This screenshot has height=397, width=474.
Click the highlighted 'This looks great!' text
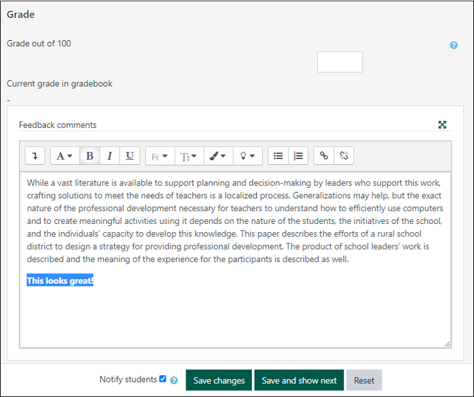(60, 281)
